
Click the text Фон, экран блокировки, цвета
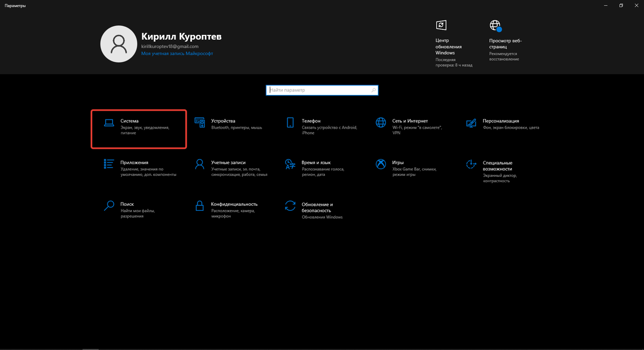click(511, 128)
